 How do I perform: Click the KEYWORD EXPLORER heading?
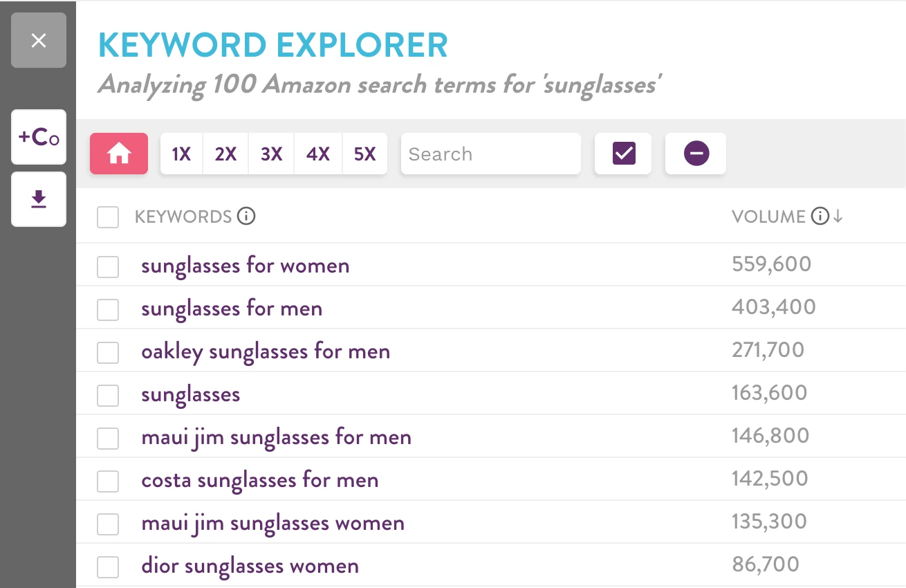coord(273,45)
